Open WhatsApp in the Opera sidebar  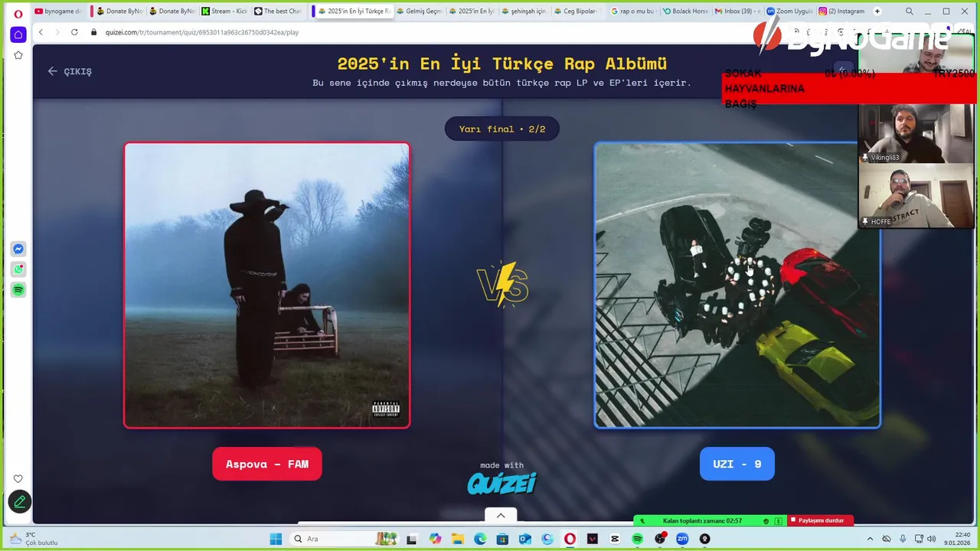[x=18, y=269]
